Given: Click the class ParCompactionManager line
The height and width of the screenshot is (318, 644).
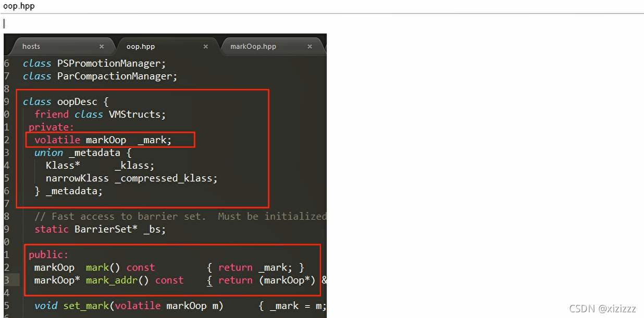Looking at the screenshot, I should 100,76.
